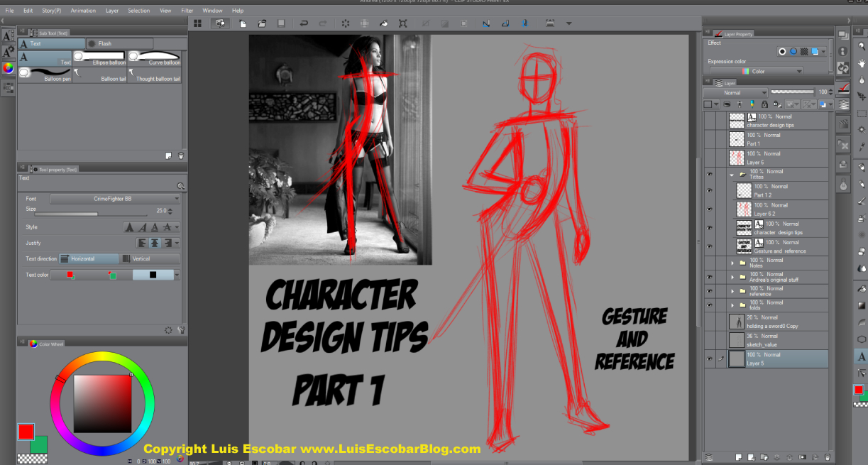
Task: Open the Filter menu
Action: tap(187, 11)
